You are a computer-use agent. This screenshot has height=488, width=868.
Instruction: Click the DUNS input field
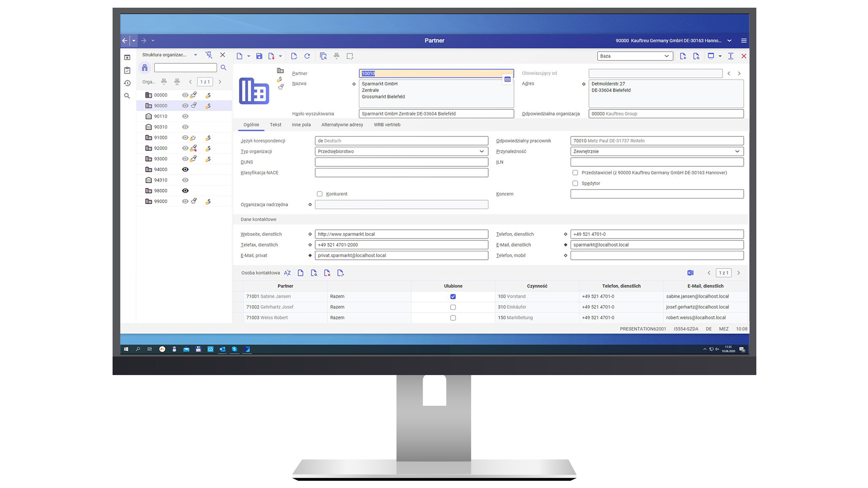[401, 162]
